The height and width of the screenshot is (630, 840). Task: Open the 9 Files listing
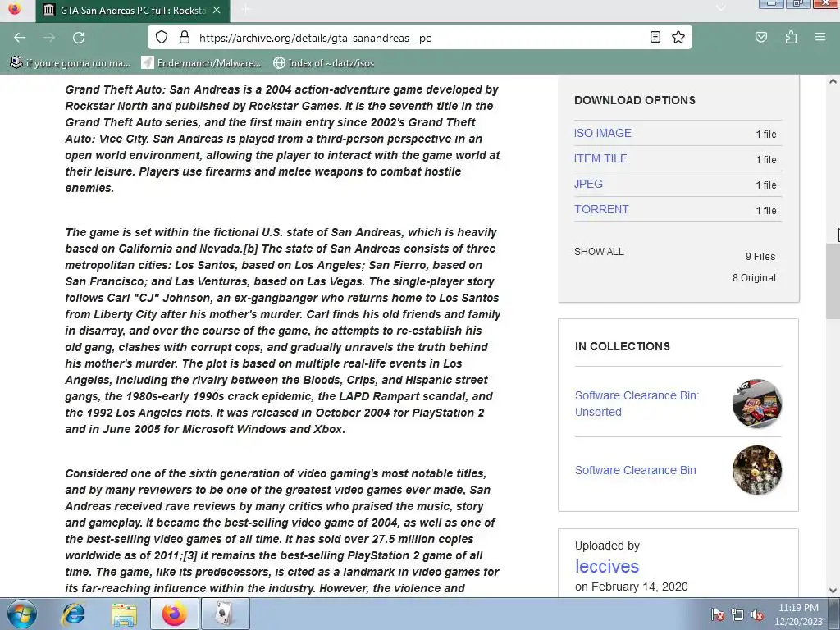760,257
